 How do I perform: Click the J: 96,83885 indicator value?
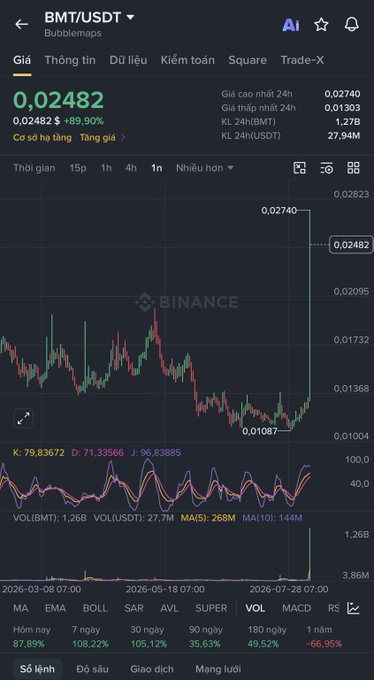[x=155, y=453]
